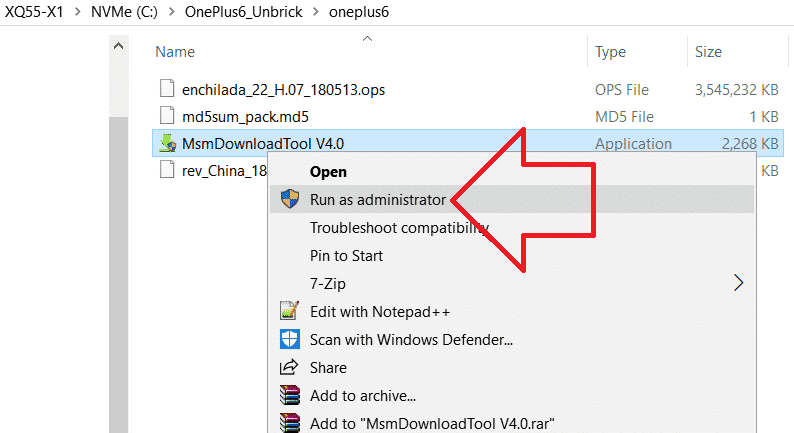Image resolution: width=794 pixels, height=433 pixels.
Task: Click the md5sum_pack.md5 file icon
Action: (x=168, y=116)
